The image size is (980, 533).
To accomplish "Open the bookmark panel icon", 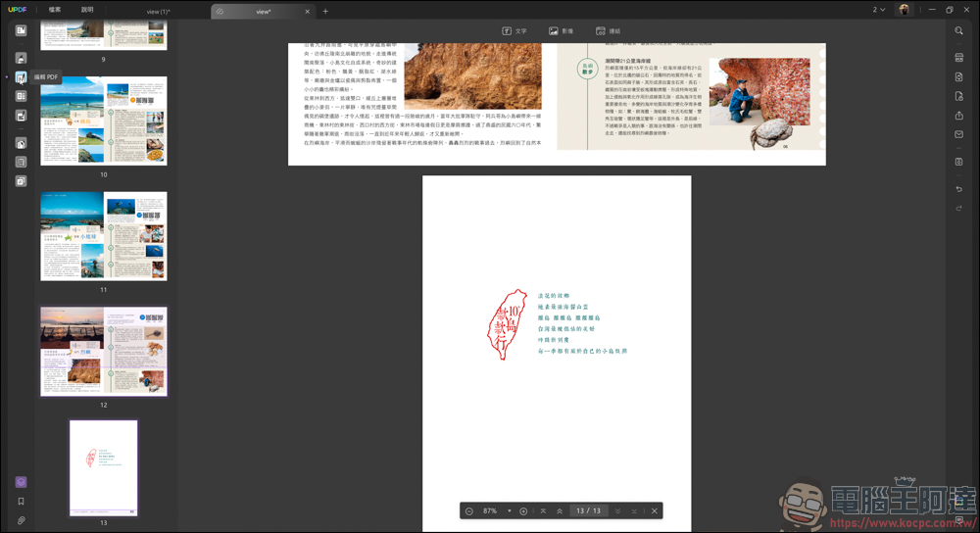I will pos(21,502).
